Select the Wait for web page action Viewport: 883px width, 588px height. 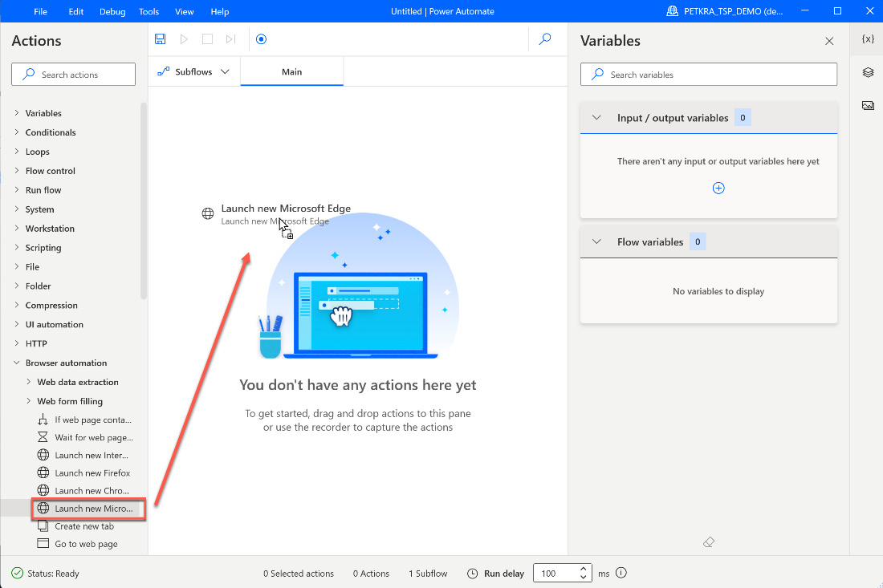point(85,437)
